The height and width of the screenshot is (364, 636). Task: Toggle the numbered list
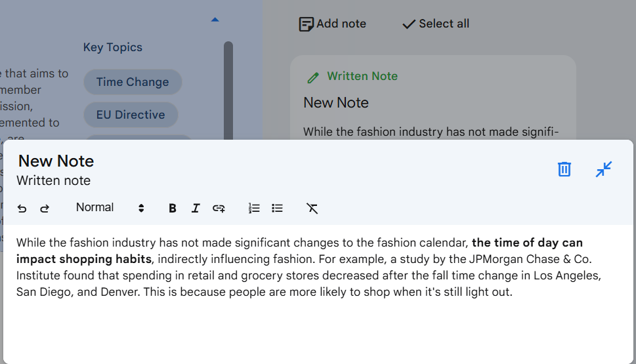click(x=254, y=209)
